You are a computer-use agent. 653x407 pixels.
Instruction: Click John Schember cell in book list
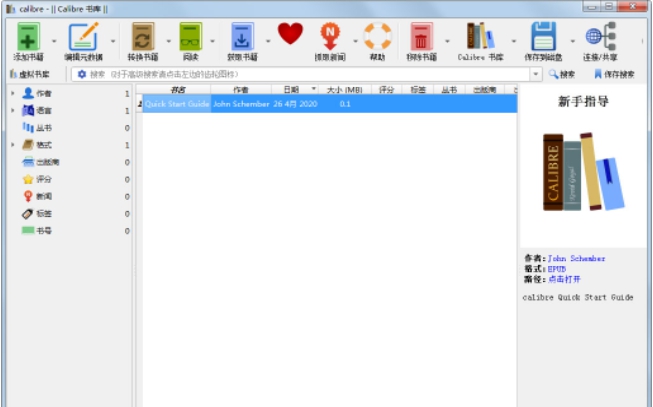pyautogui.click(x=241, y=104)
